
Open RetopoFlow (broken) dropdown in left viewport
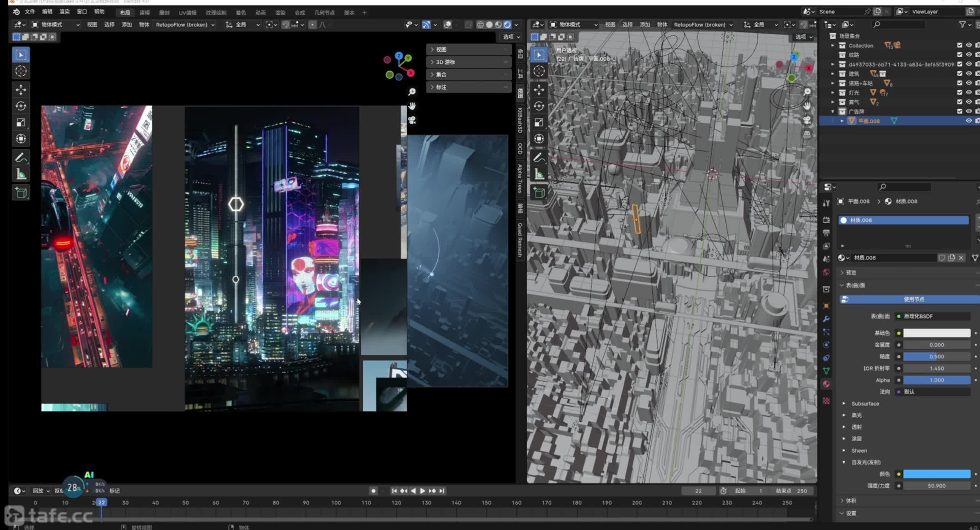pyautogui.click(x=185, y=25)
